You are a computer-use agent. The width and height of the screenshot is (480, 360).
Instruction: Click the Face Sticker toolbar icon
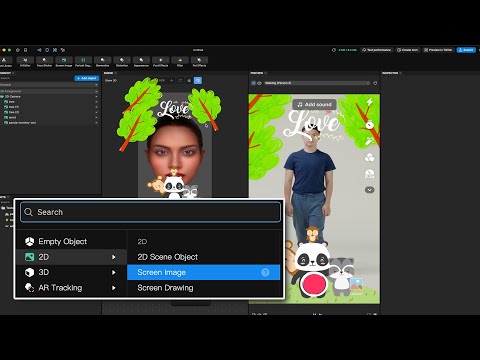[44, 60]
